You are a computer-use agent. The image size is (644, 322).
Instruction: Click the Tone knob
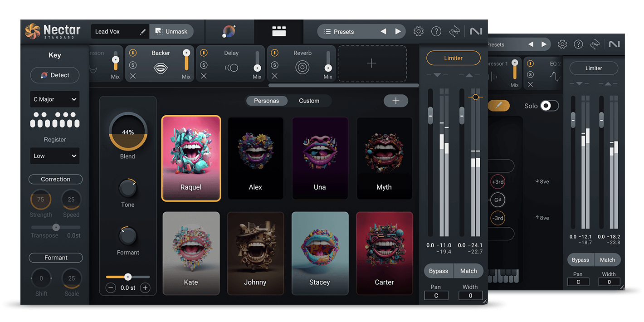(x=128, y=188)
